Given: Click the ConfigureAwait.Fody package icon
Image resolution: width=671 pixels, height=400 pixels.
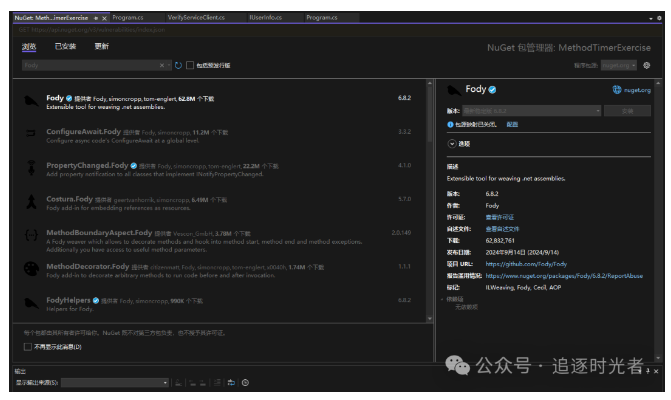Looking at the screenshot, I should tap(31, 133).
